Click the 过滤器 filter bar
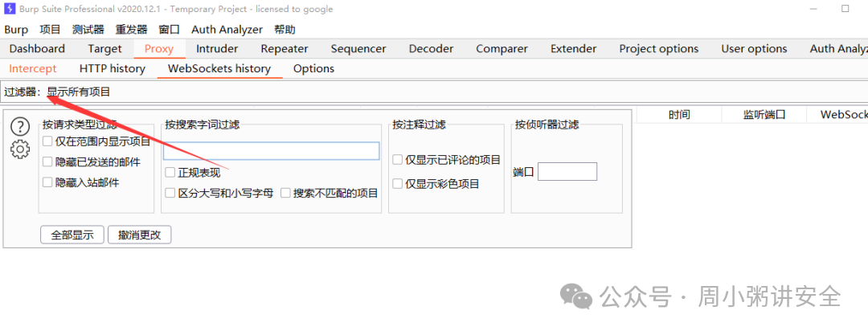868x331 pixels. pos(434,92)
